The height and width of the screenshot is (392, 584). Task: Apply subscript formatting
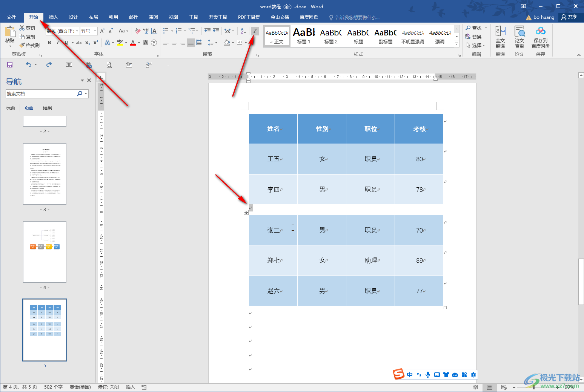(88, 43)
